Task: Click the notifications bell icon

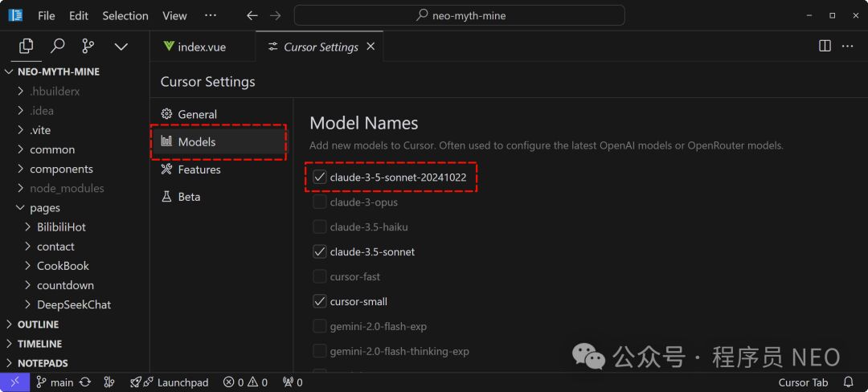Action: 849,382
